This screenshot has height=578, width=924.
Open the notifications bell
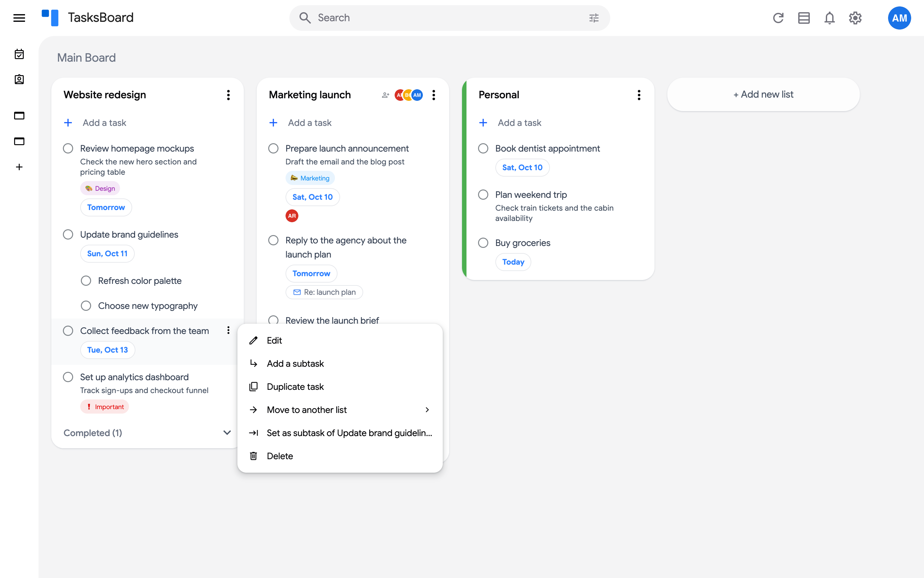[x=829, y=18]
